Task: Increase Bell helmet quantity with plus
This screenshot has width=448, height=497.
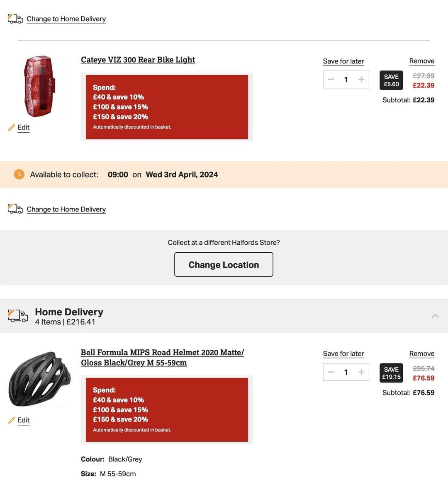Action: (x=361, y=372)
